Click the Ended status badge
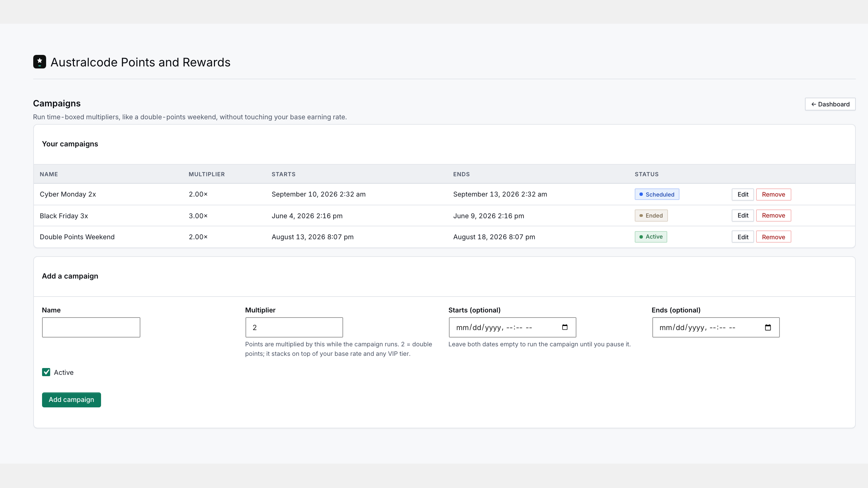This screenshot has width=868, height=488. click(x=651, y=215)
